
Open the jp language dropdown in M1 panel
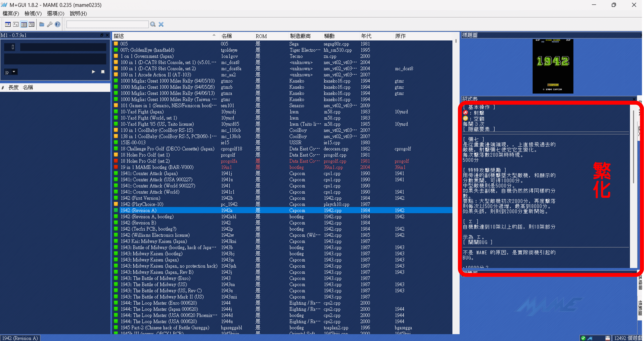11,72
